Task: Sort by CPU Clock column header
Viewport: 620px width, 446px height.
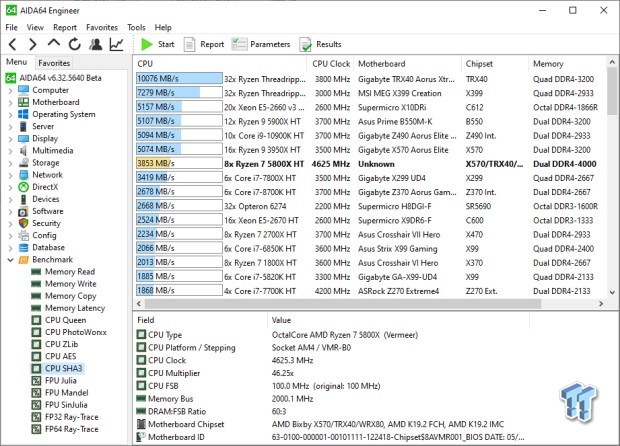Action: tap(331, 64)
